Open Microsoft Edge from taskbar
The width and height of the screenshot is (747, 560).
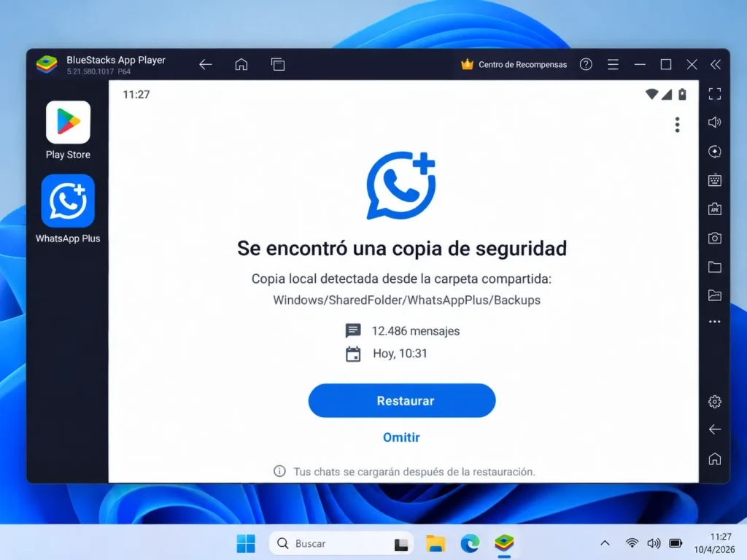pyautogui.click(x=470, y=543)
